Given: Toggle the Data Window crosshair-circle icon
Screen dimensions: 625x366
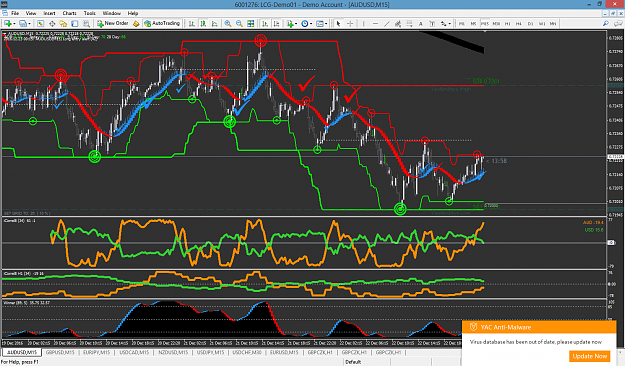Looking at the screenshot, I should (52, 24).
